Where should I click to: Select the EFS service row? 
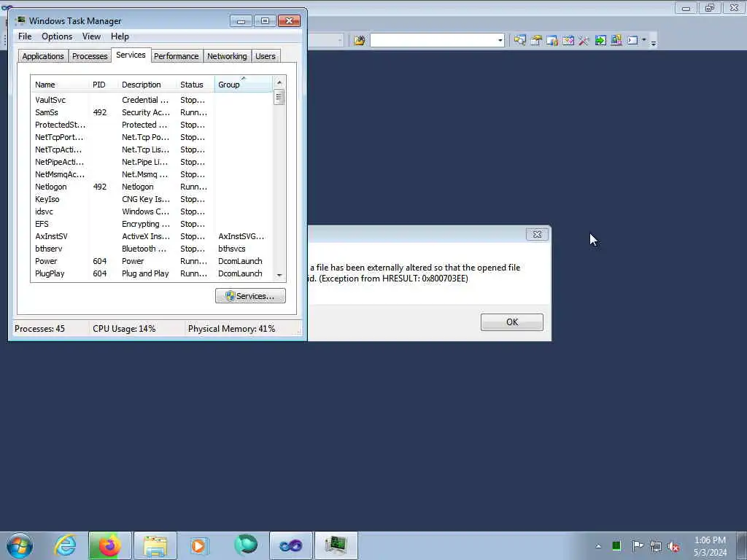click(152, 224)
